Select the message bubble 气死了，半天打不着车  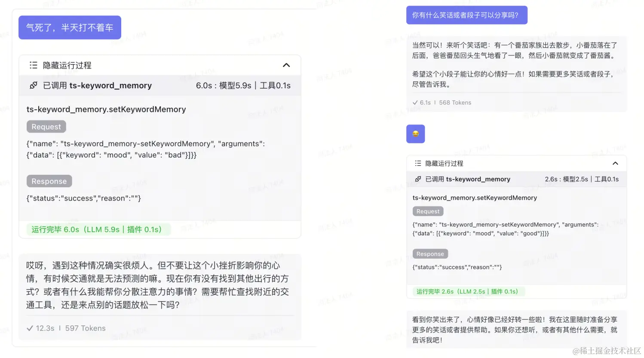(x=69, y=27)
